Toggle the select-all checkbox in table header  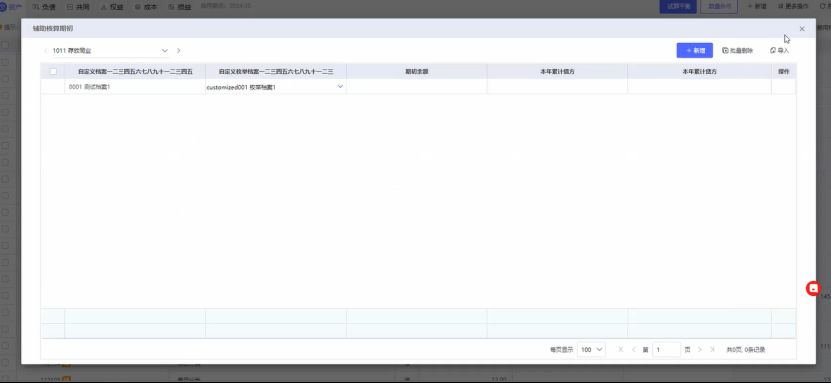(x=53, y=72)
